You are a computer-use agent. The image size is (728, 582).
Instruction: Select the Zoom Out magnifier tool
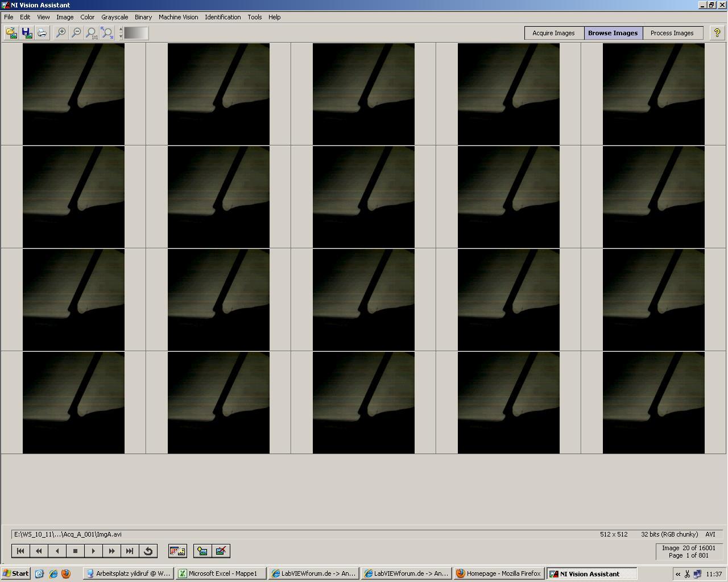pyautogui.click(x=76, y=33)
